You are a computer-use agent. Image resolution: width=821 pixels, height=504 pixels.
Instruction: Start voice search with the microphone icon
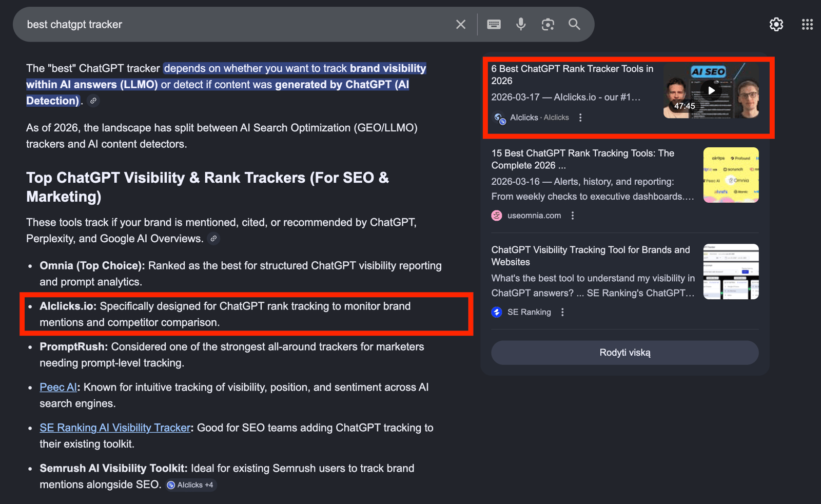[x=521, y=24]
